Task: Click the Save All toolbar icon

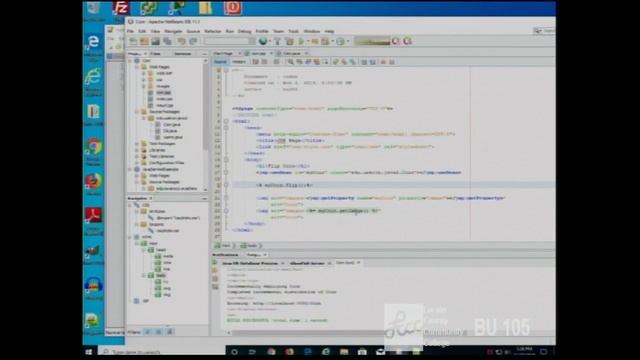Action: tap(167, 41)
